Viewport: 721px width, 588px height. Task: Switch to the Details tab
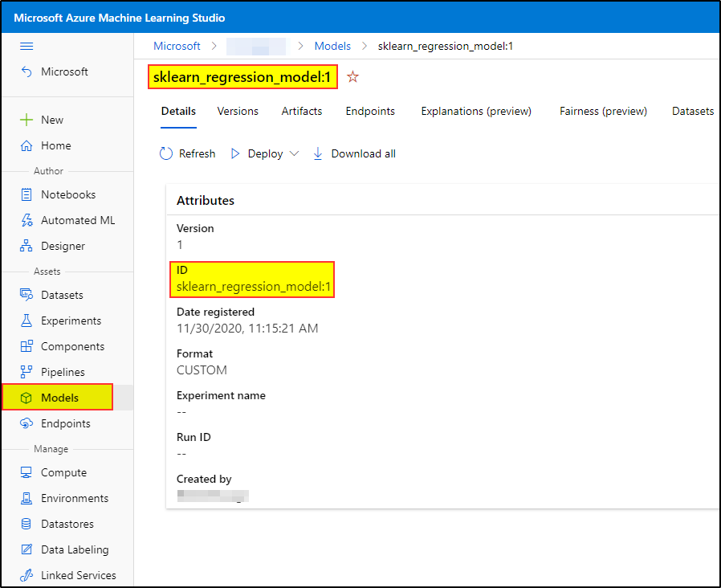click(x=178, y=112)
